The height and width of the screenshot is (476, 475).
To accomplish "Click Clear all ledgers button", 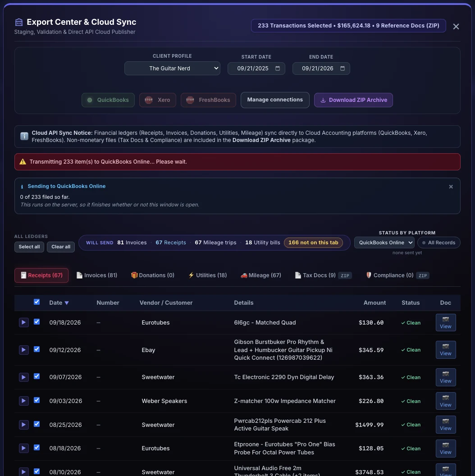I will click(x=61, y=247).
